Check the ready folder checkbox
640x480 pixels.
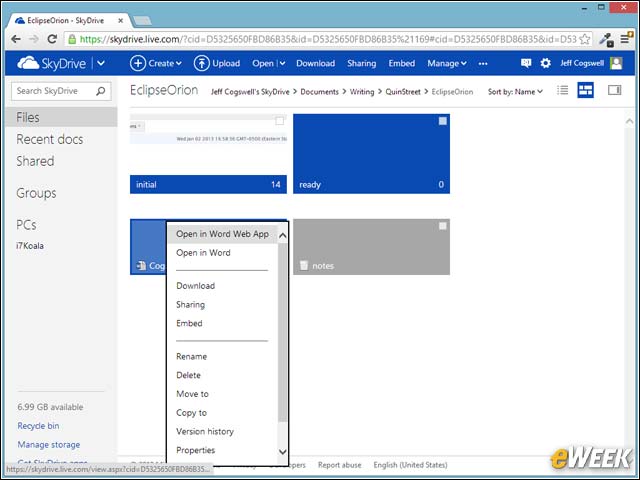[442, 121]
